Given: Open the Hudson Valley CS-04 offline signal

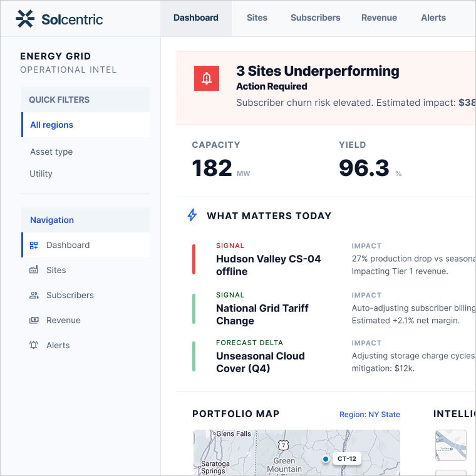Looking at the screenshot, I should (268, 265).
